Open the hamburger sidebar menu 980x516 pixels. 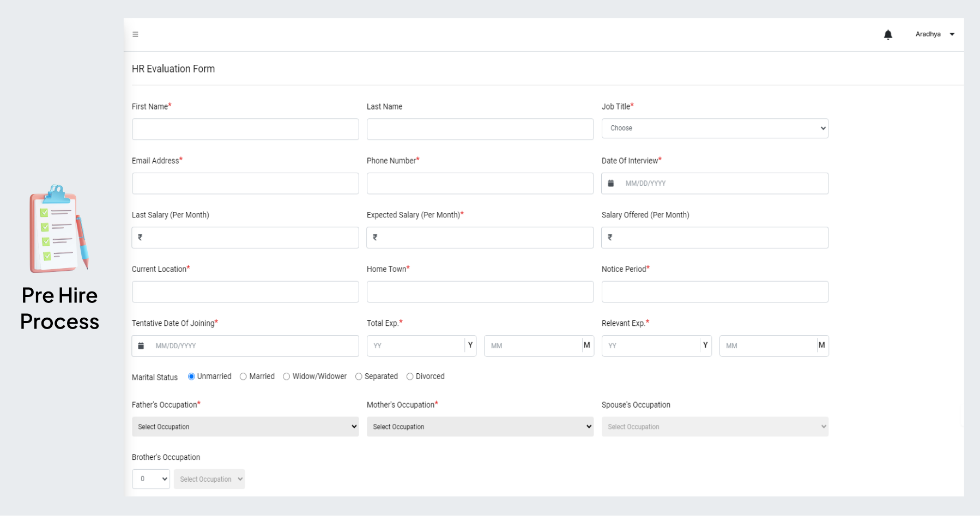click(135, 34)
